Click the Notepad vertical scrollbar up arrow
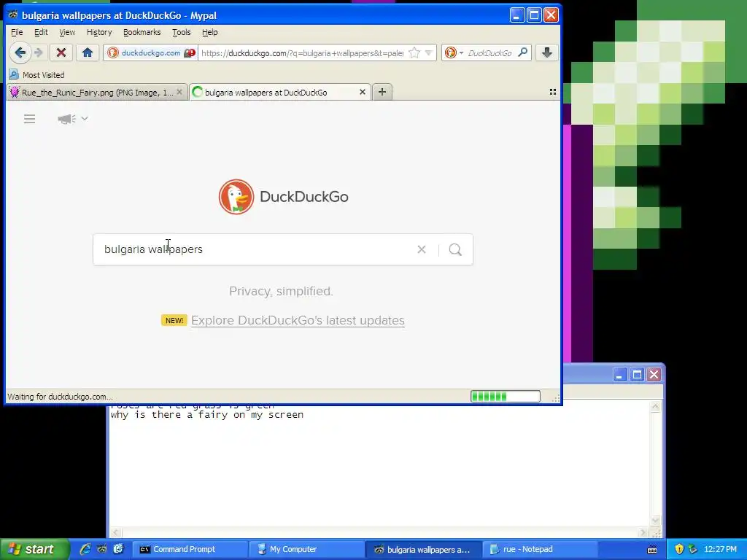Viewport: 747px width, 560px height. click(x=656, y=406)
